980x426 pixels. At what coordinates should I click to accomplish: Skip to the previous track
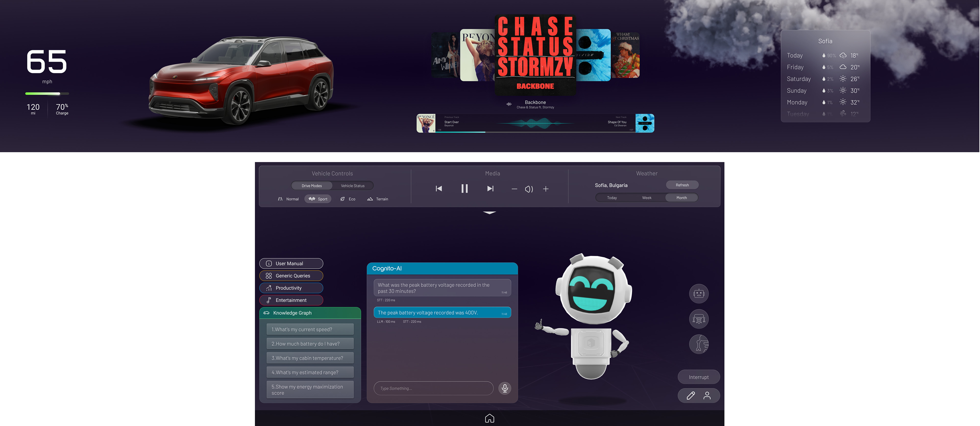click(439, 189)
